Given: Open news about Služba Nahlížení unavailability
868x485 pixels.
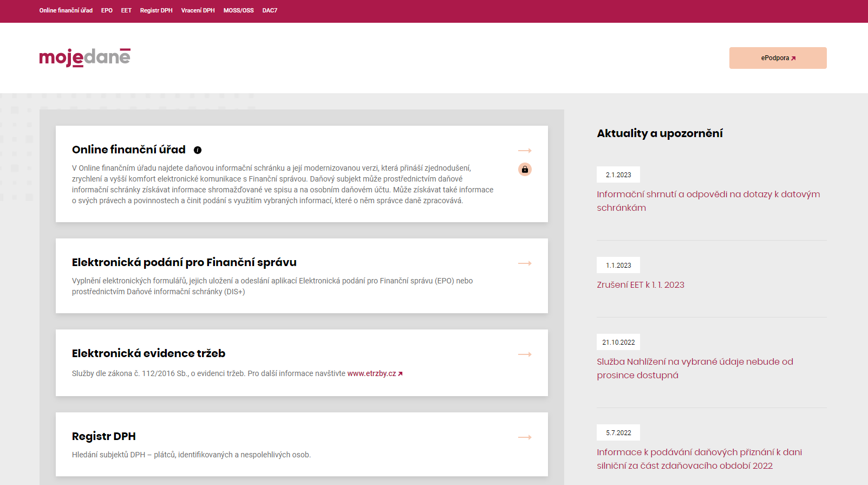Looking at the screenshot, I should [695, 368].
